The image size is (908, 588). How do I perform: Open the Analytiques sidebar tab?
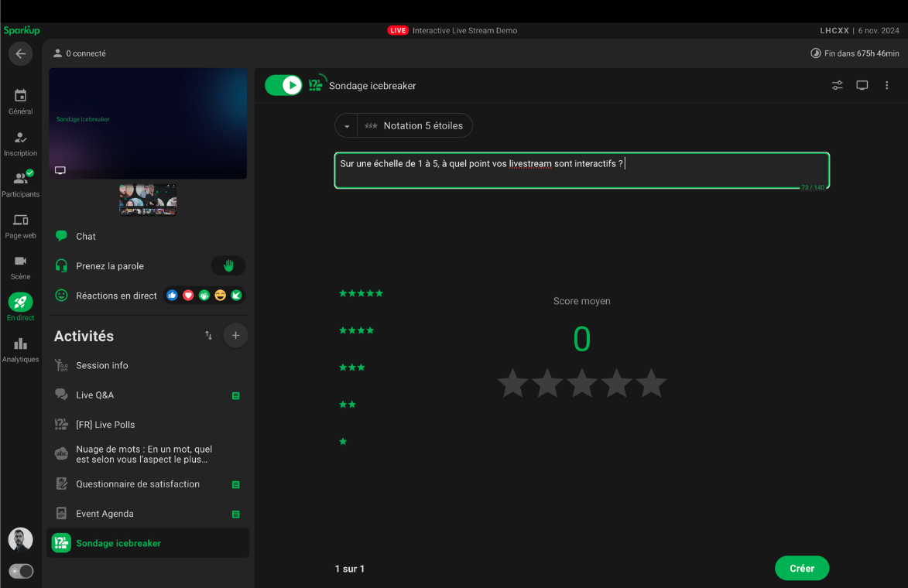click(x=21, y=350)
